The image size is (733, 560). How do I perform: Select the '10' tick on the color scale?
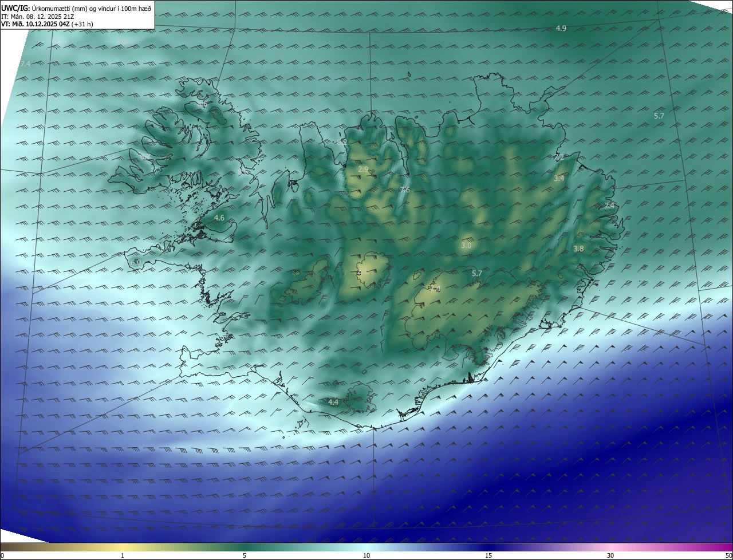point(366,555)
